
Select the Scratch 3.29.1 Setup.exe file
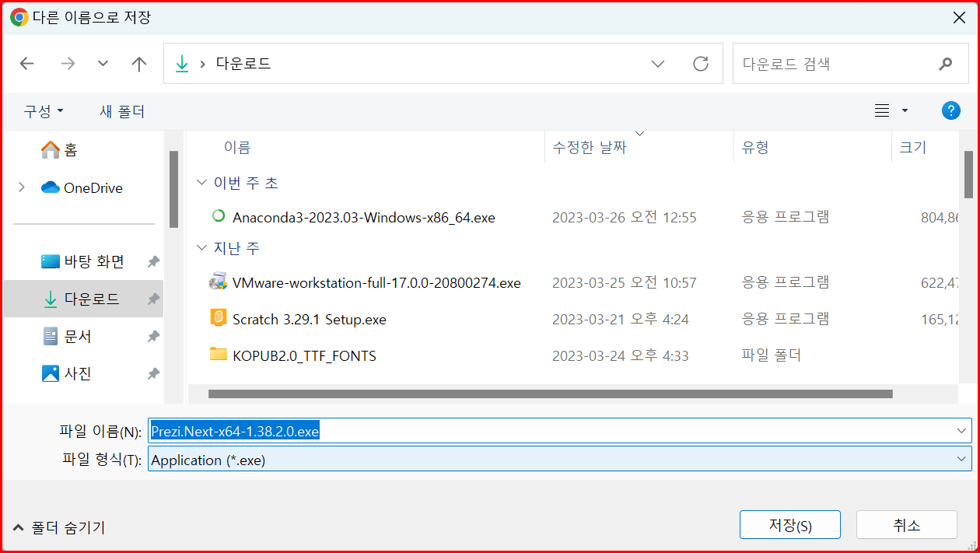[309, 319]
